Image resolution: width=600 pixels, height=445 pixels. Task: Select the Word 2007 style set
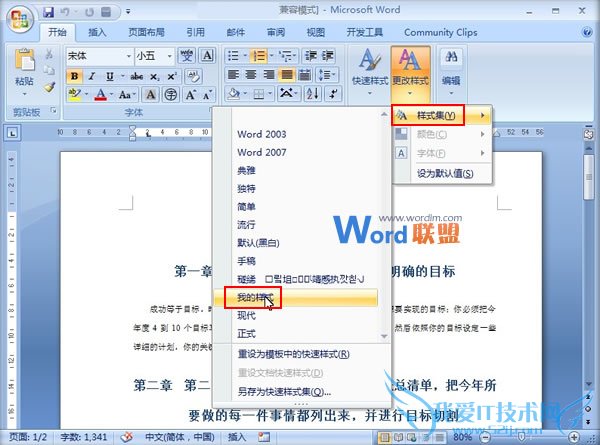tap(262, 152)
